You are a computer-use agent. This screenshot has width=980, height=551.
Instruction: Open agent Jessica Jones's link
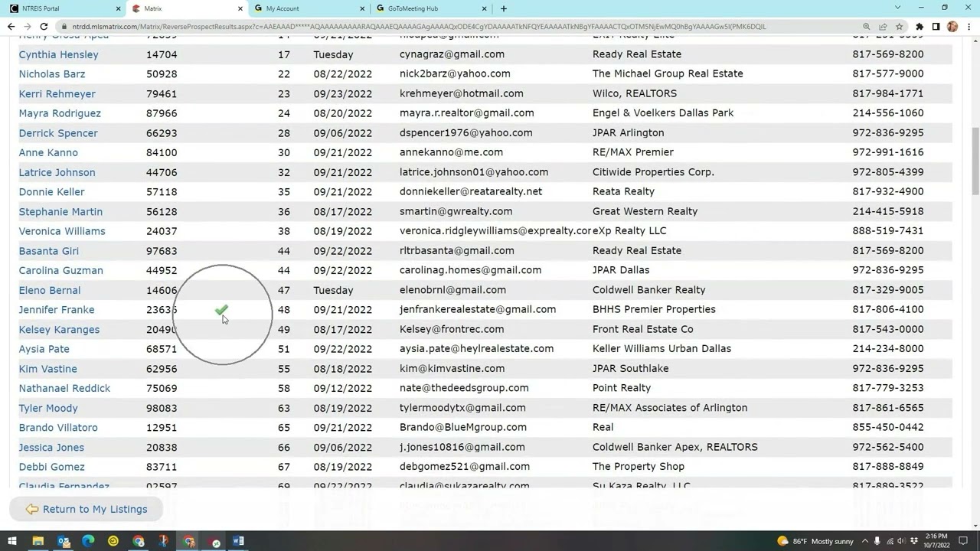coord(51,448)
